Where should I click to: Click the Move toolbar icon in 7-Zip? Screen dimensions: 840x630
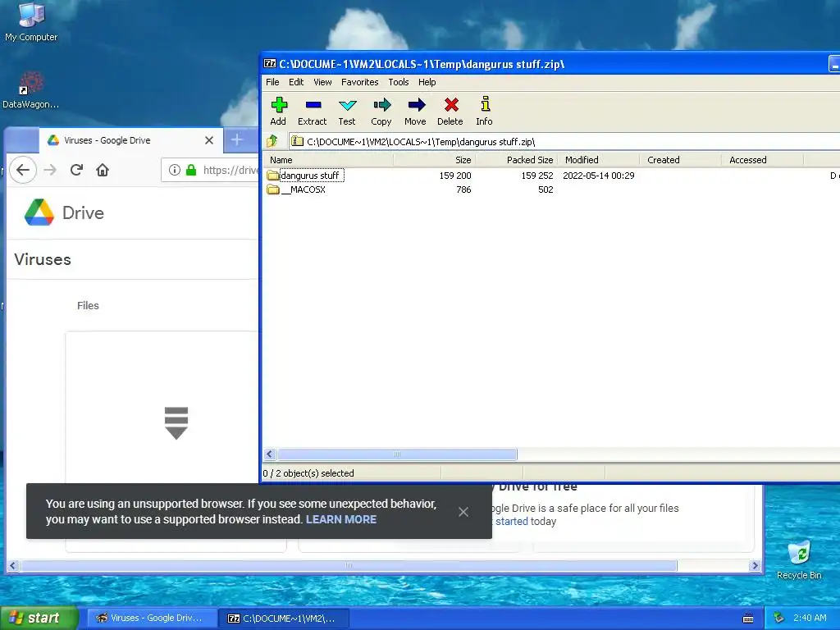415,112
